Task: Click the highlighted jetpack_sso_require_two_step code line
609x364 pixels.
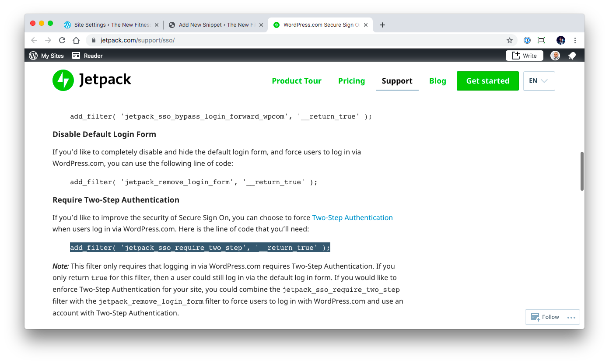Action: coord(200,248)
